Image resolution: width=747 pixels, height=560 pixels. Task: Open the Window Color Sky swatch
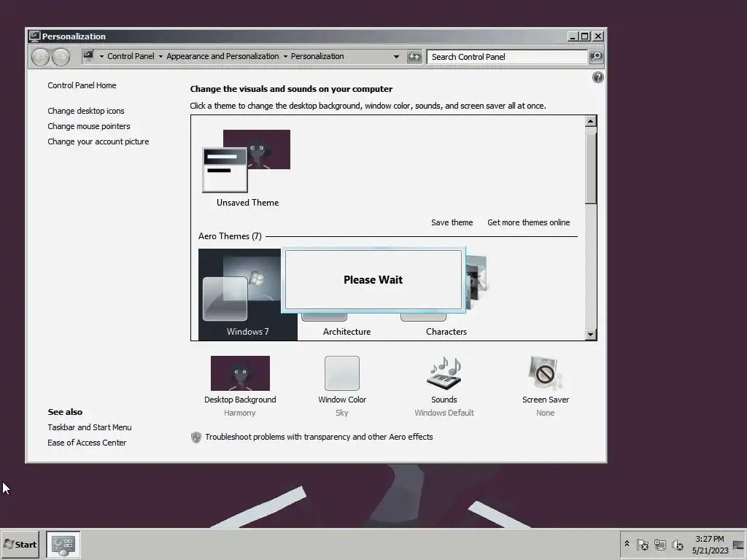pyautogui.click(x=342, y=373)
